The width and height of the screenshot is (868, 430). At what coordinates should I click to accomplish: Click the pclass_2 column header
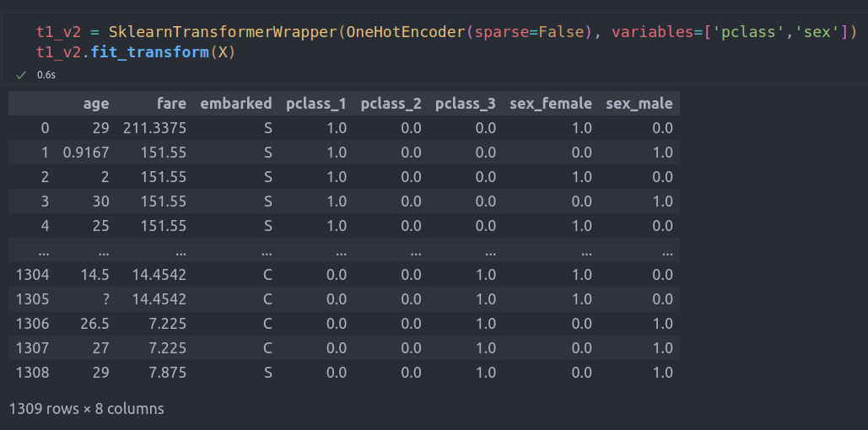[391, 104]
